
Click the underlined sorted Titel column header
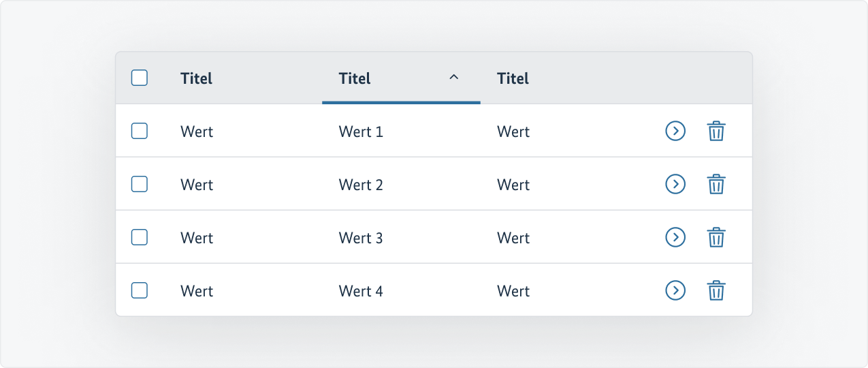pyautogui.click(x=355, y=79)
